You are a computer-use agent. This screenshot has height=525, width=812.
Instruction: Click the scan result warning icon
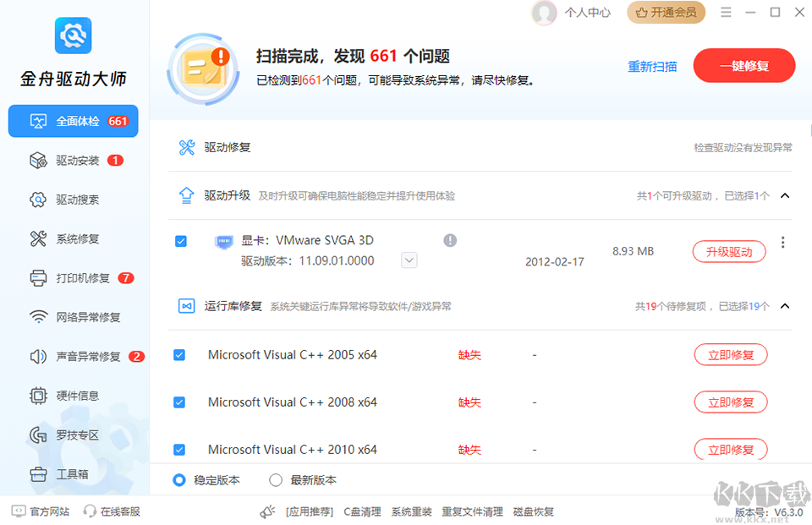click(x=204, y=68)
